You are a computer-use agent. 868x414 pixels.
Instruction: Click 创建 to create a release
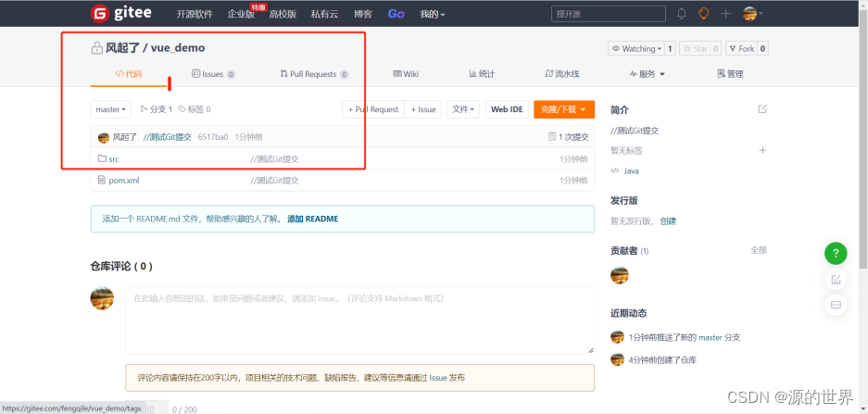click(668, 220)
